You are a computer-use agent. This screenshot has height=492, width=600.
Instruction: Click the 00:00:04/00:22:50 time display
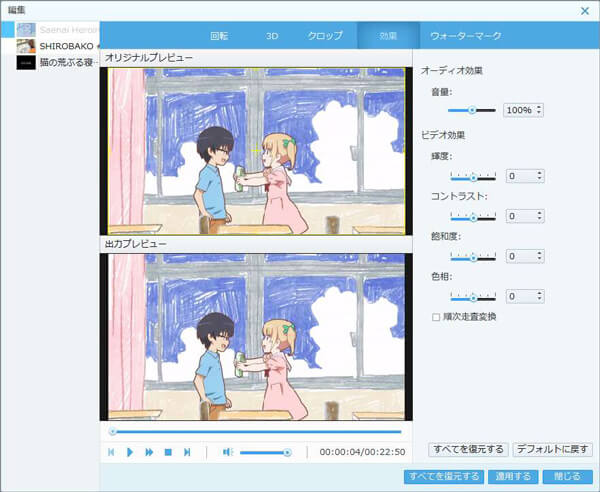coord(362,452)
